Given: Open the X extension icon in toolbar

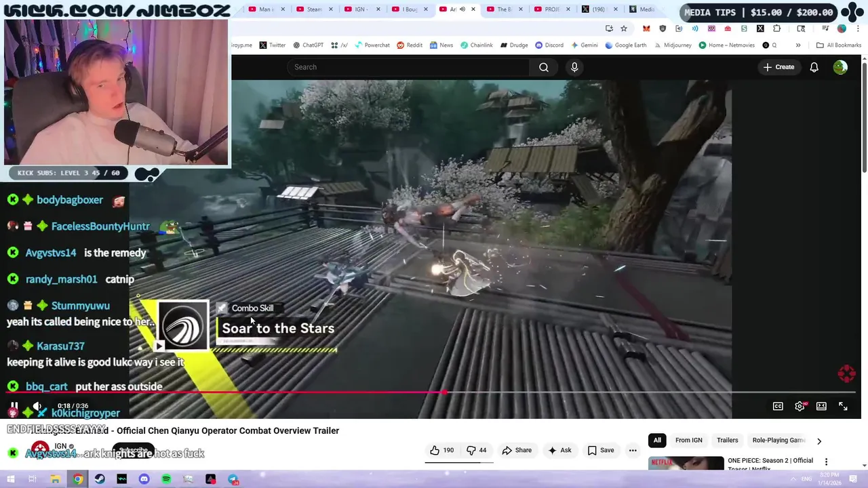Looking at the screenshot, I should [760, 28].
